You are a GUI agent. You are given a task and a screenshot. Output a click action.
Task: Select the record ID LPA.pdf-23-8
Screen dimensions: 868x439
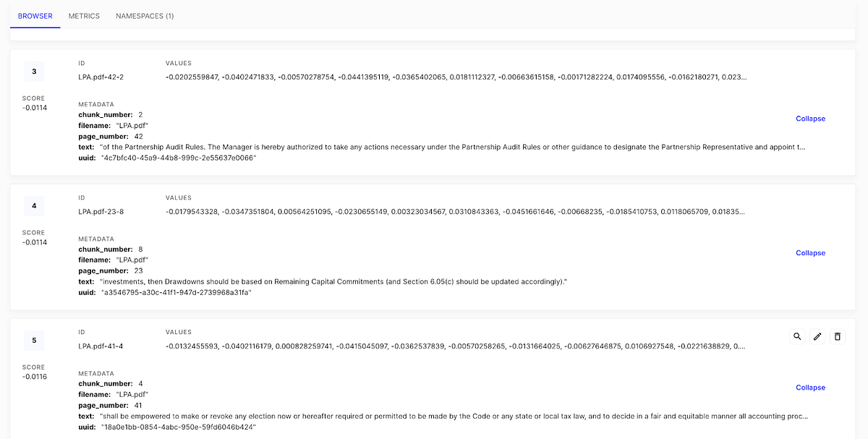coord(101,211)
